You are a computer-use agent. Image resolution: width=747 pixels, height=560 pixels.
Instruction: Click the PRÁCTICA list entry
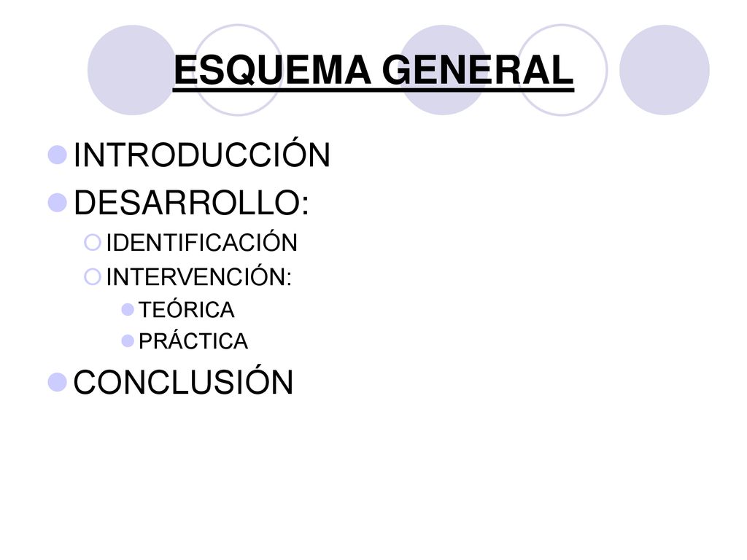pyautogui.click(x=193, y=340)
